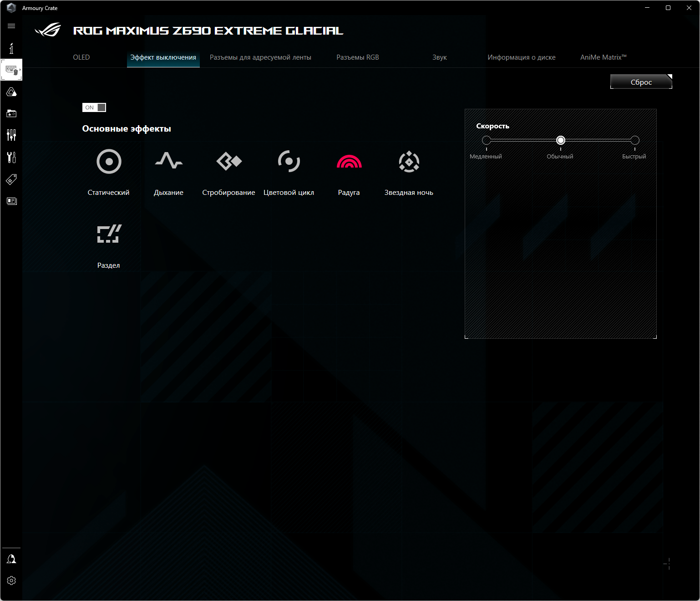The height and width of the screenshot is (601, 700).
Task: Set speed slider to Медленный stop
Action: [487, 140]
